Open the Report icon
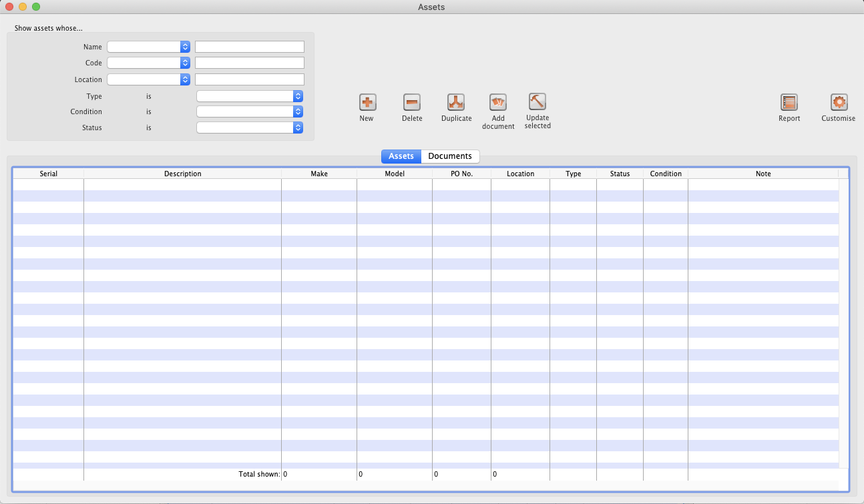864x504 pixels. pyautogui.click(x=789, y=102)
